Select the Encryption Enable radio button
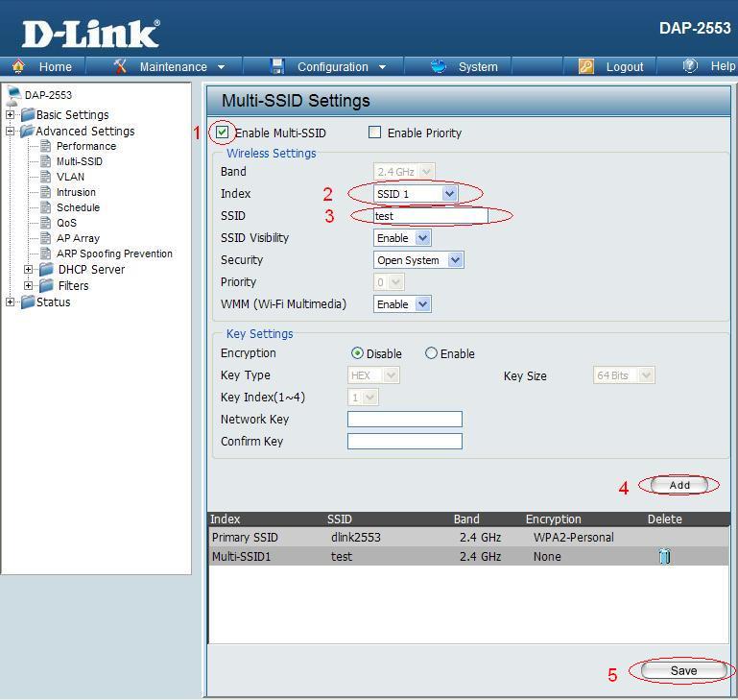738x700 pixels. [x=431, y=353]
